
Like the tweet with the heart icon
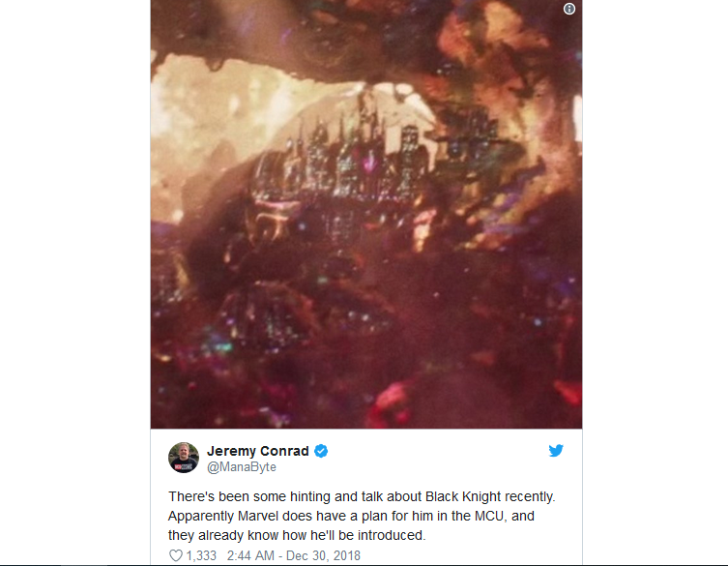click(x=176, y=555)
